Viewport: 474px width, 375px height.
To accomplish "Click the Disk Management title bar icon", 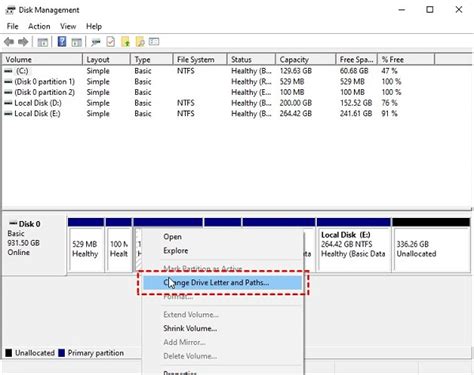I will pyautogui.click(x=10, y=10).
